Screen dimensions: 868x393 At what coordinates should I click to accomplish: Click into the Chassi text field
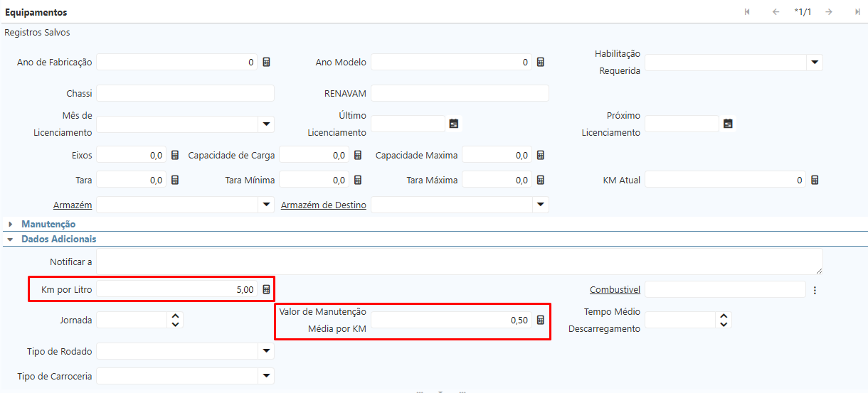click(x=185, y=93)
